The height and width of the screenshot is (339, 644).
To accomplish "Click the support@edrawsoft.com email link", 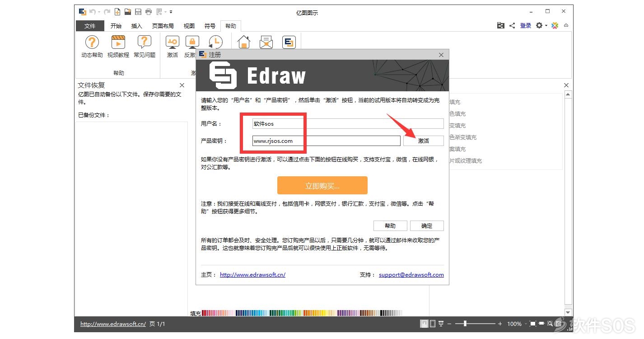I will point(411,274).
